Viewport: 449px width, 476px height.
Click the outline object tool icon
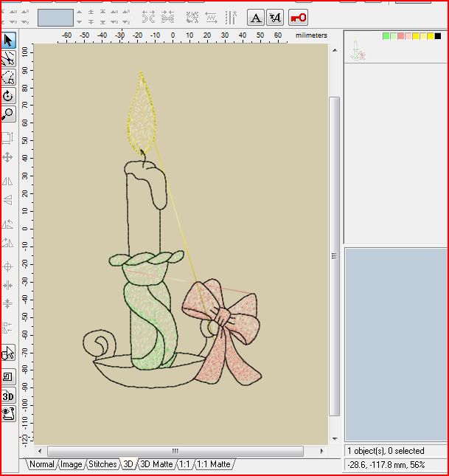[8, 377]
